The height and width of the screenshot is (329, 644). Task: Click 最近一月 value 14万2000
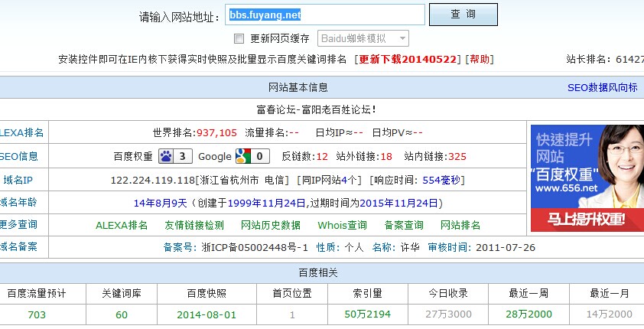point(610,314)
